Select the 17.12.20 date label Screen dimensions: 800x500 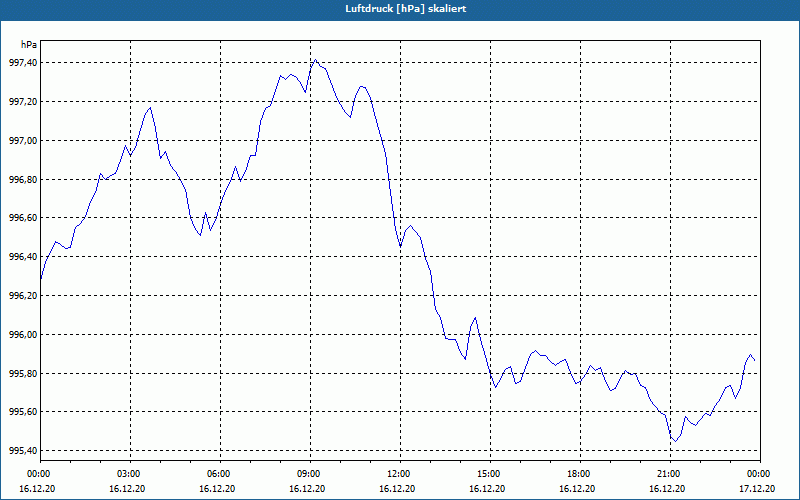click(757, 489)
